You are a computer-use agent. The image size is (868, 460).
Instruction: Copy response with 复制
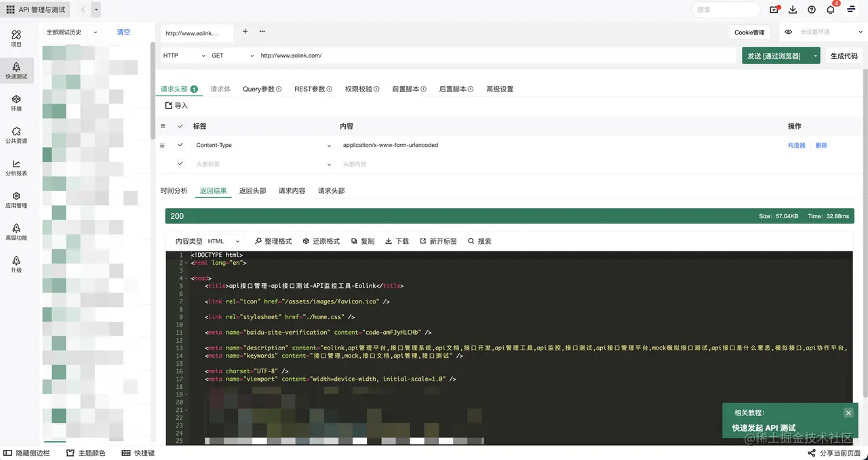(x=363, y=241)
